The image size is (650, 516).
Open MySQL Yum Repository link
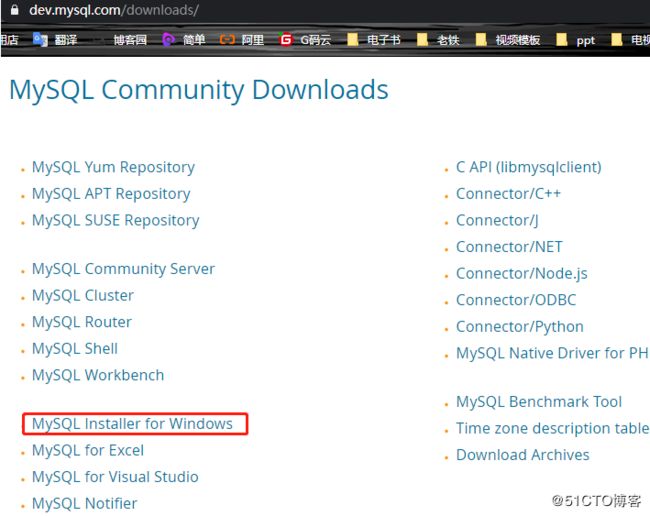(113, 167)
